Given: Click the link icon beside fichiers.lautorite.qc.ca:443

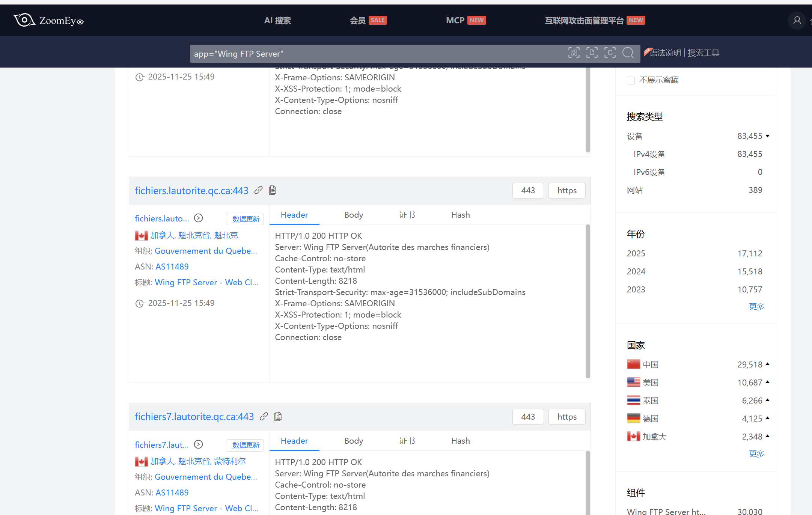Looking at the screenshot, I should [x=258, y=190].
